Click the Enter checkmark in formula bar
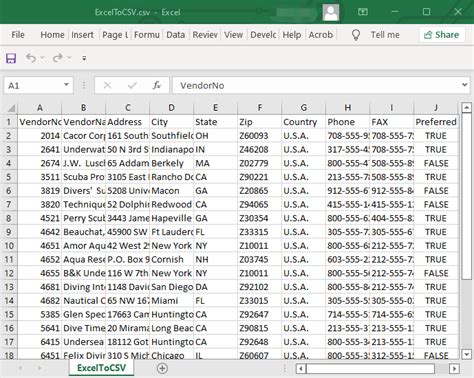474x378 pixels. [132, 86]
